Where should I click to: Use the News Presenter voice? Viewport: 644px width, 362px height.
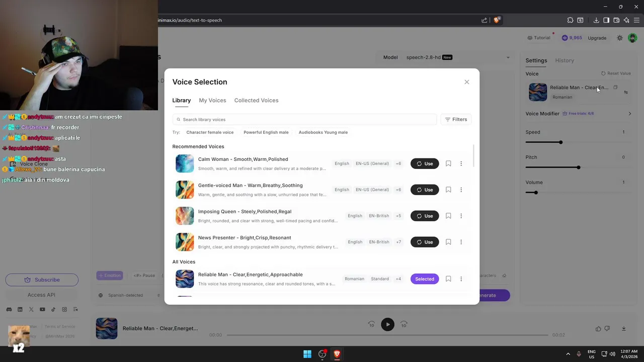pyautogui.click(x=425, y=242)
